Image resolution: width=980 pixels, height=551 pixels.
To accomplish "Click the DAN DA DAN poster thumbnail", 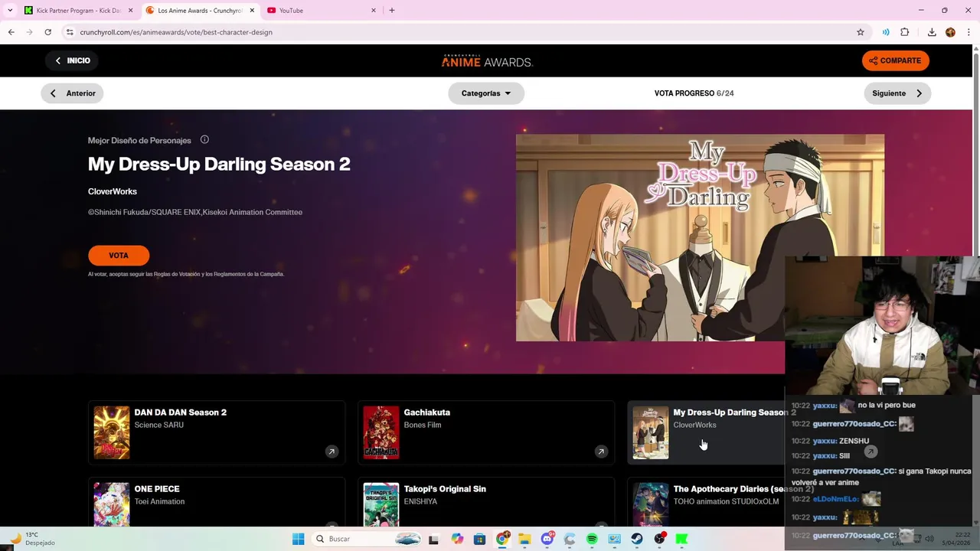I will point(112,432).
